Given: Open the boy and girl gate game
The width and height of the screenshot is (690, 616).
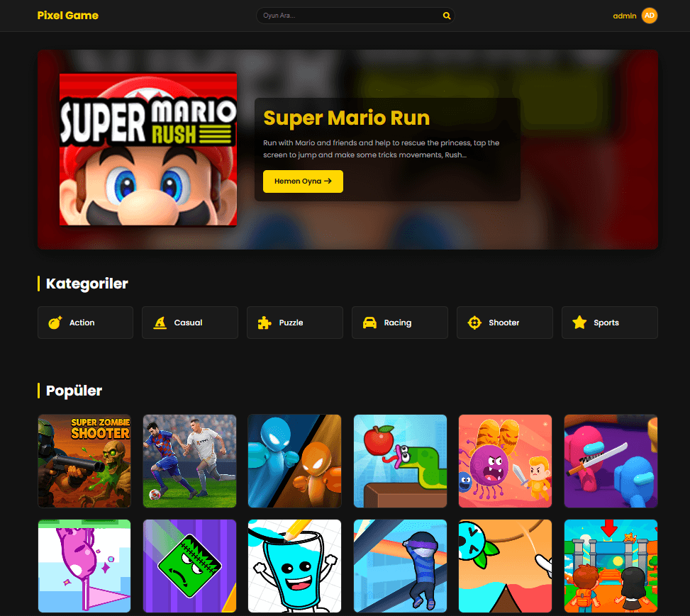Looking at the screenshot, I should click(611, 566).
